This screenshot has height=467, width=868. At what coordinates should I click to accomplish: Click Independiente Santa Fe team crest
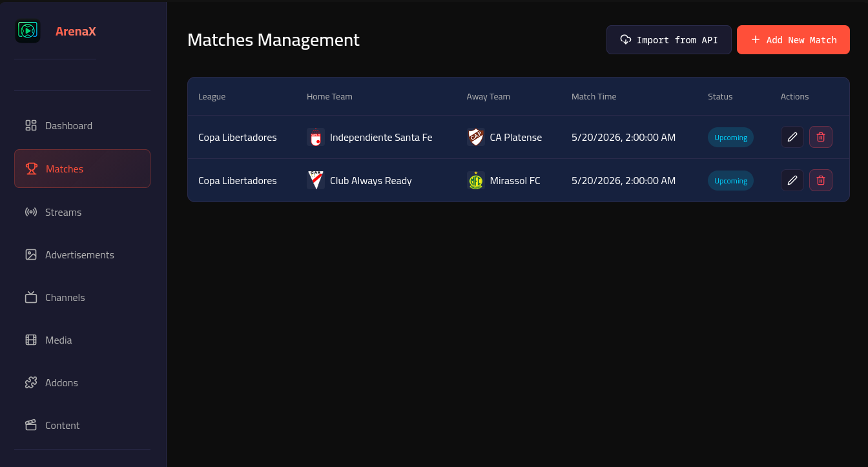(316, 137)
